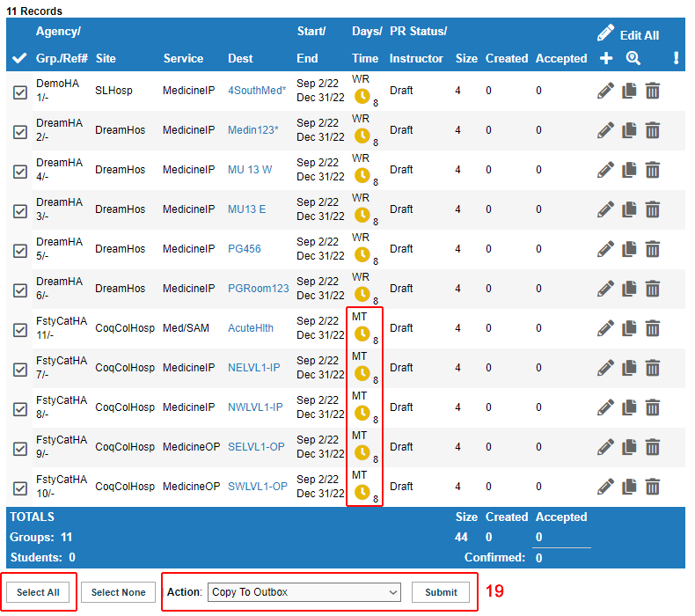
Task: Duplicate the DreamHA 2/- row
Action: pyautogui.click(x=629, y=130)
